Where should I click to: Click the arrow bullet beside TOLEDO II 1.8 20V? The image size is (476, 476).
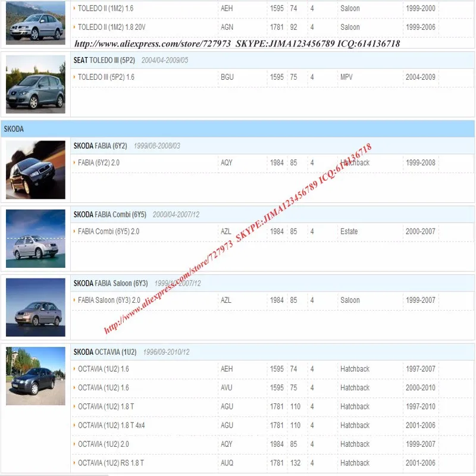click(74, 27)
